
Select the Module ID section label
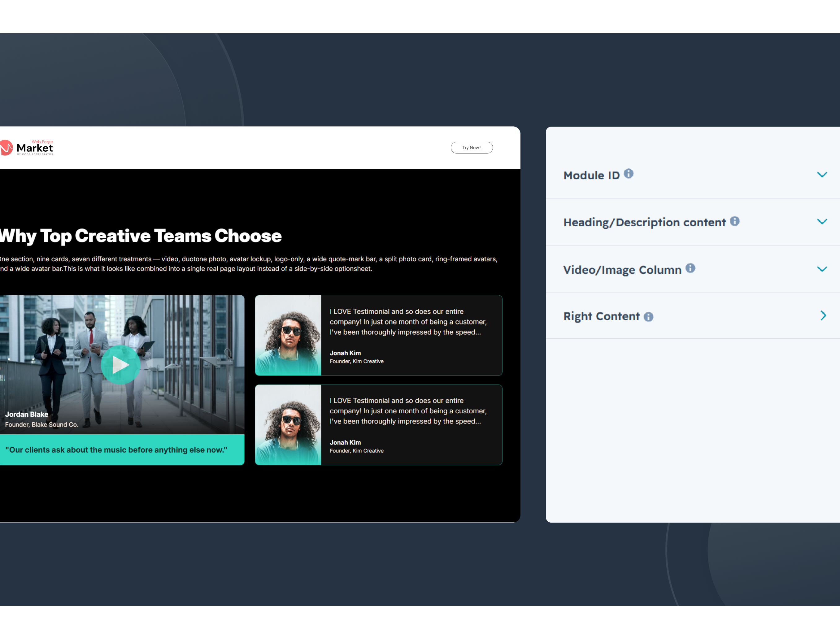click(591, 176)
